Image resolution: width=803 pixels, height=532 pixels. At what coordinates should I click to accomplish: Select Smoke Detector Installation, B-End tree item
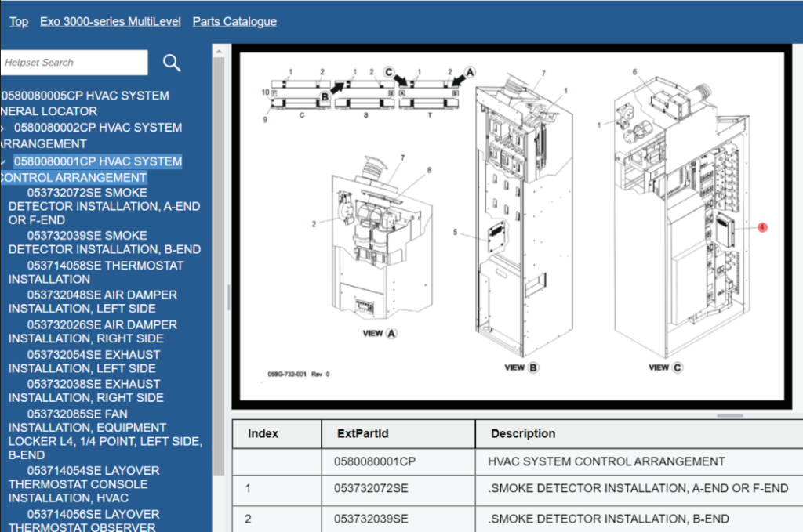tap(104, 242)
